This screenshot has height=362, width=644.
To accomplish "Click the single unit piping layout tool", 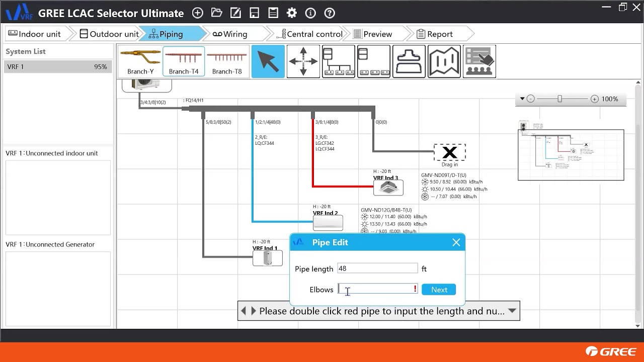I will [374, 61].
